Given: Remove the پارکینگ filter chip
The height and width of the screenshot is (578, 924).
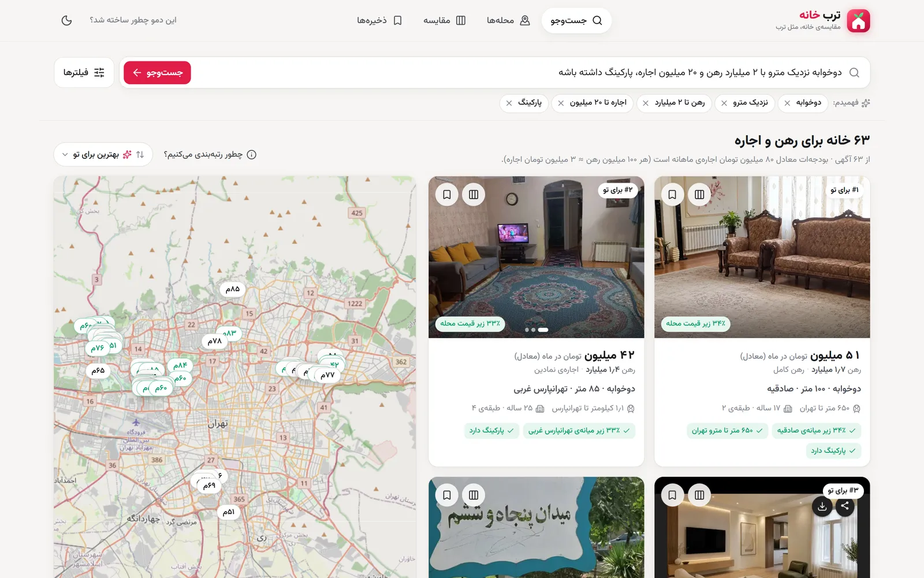Looking at the screenshot, I should (509, 103).
